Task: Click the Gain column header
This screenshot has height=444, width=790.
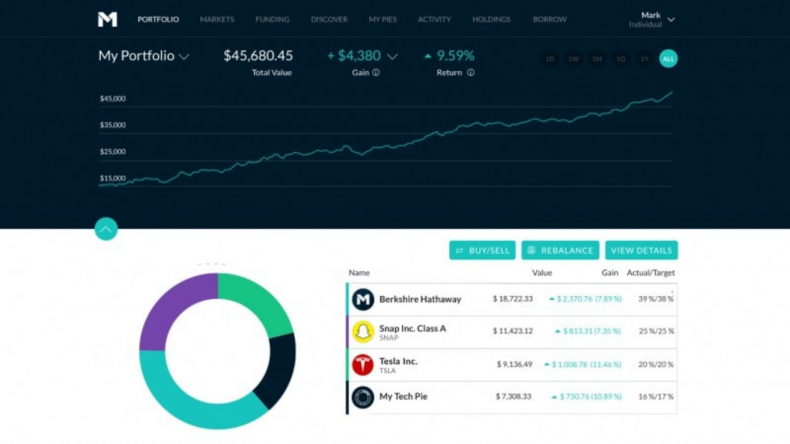Action: [610, 273]
